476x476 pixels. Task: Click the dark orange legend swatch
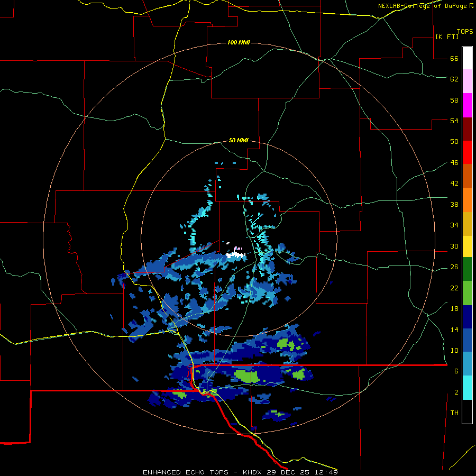click(x=467, y=176)
